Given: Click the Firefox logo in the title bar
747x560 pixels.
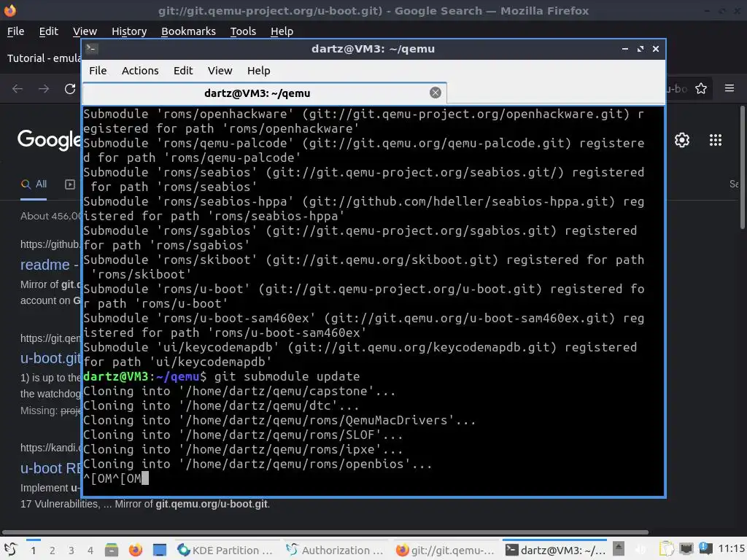Looking at the screenshot, I should pyautogui.click(x=9, y=10).
